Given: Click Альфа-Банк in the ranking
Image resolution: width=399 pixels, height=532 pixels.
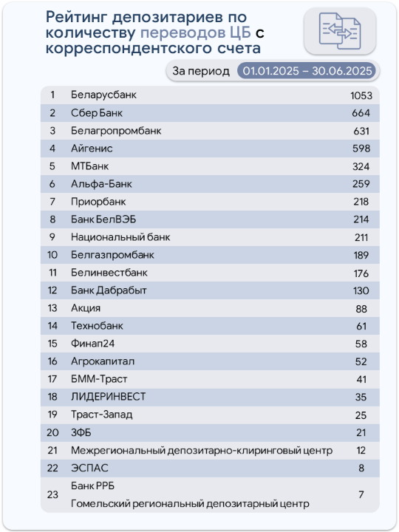Looking at the screenshot, I should (101, 184).
